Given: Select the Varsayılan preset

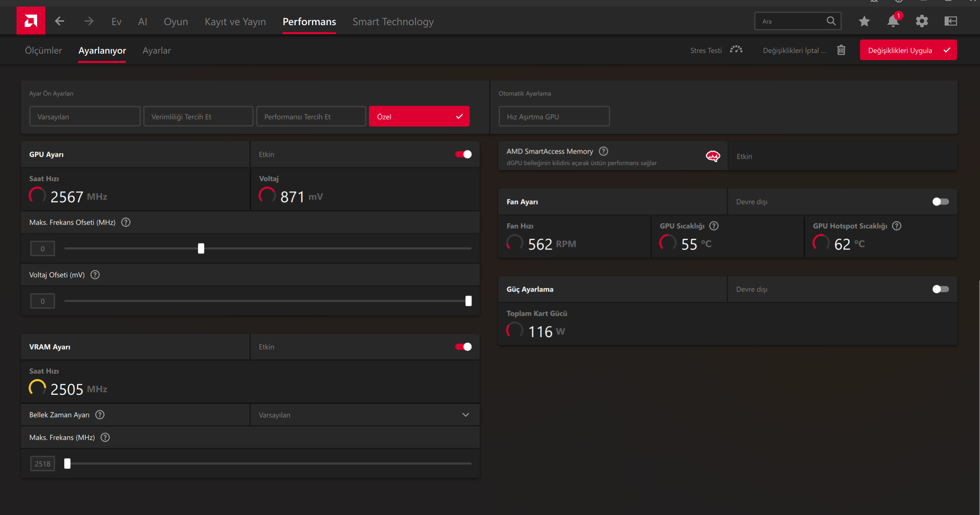Looking at the screenshot, I should tap(85, 117).
